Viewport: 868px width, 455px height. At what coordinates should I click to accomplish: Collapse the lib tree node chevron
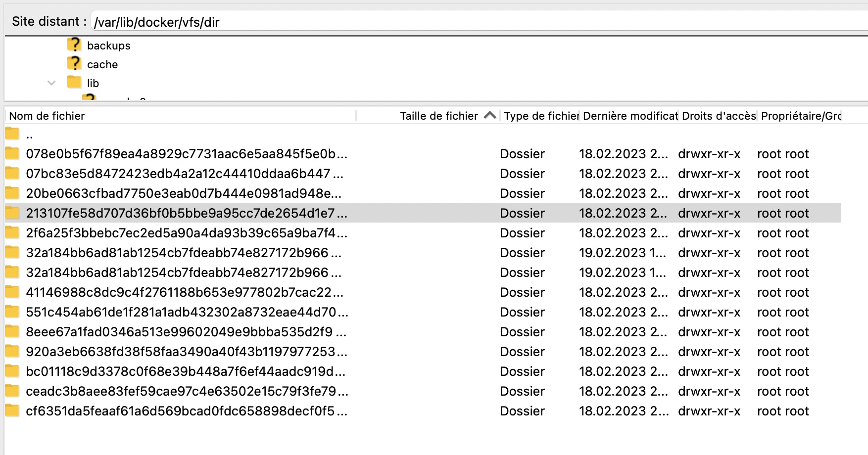click(51, 83)
